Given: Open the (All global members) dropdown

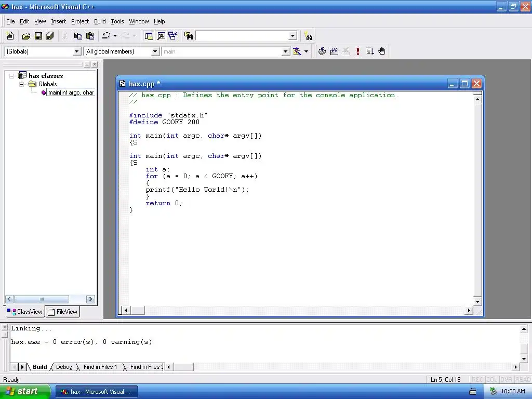Looking at the screenshot, I should click(x=155, y=51).
